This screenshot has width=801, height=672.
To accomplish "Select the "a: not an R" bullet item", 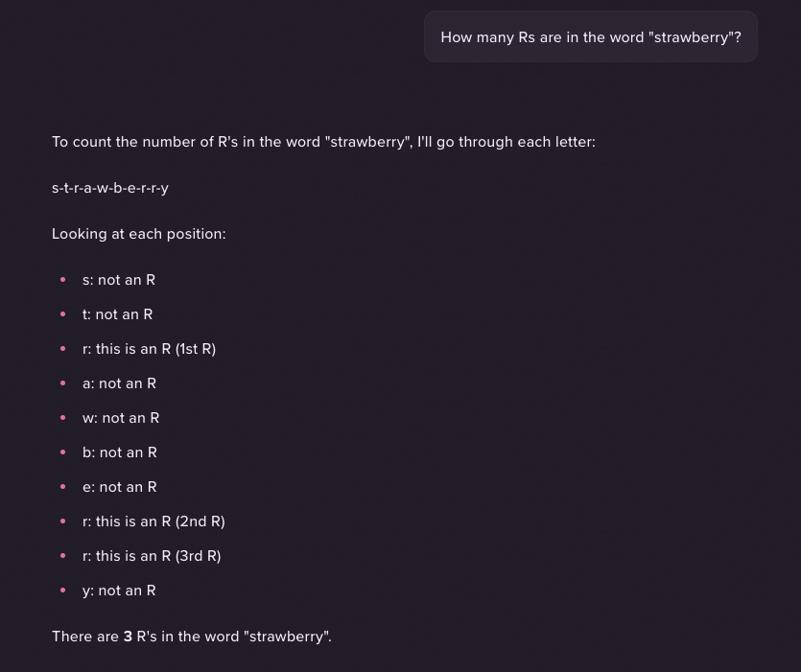I will click(x=119, y=383).
